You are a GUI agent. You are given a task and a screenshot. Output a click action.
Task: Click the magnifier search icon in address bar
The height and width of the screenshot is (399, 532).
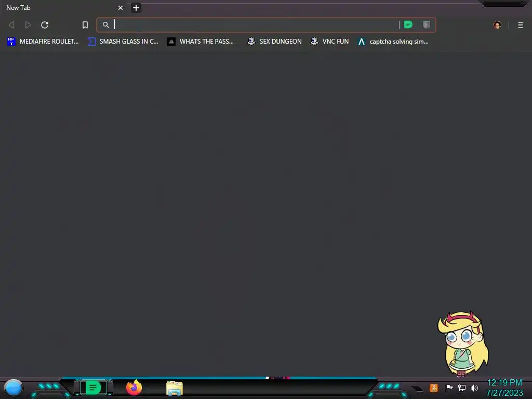106,25
